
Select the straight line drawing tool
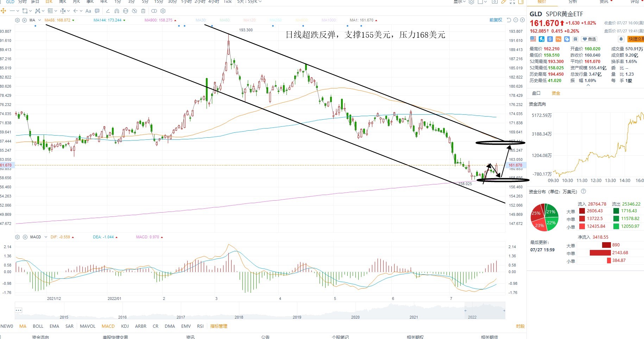coord(12,11)
